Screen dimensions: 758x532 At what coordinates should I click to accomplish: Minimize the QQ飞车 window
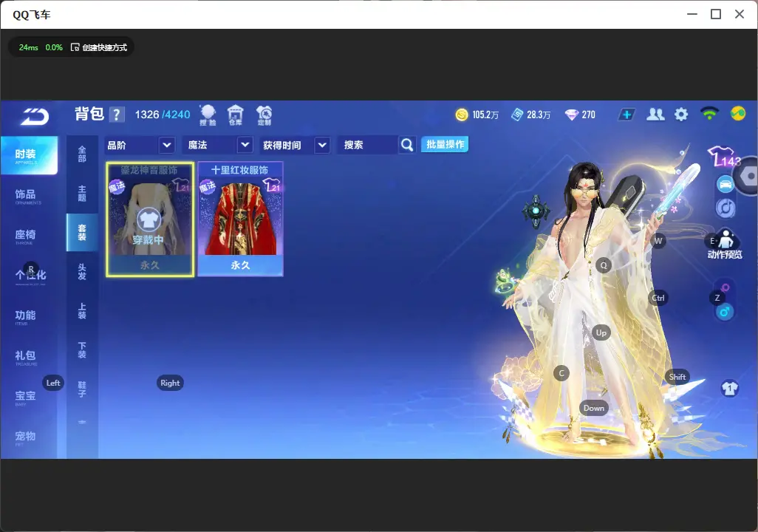coord(692,14)
